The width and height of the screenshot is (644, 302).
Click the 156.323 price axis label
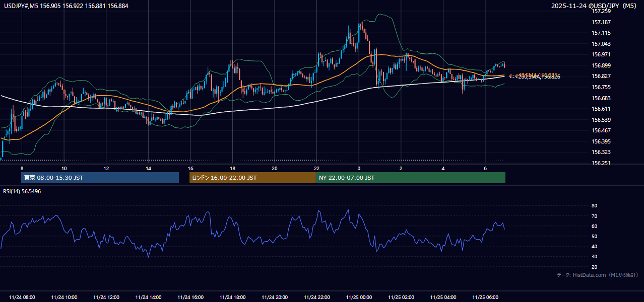(x=601, y=152)
